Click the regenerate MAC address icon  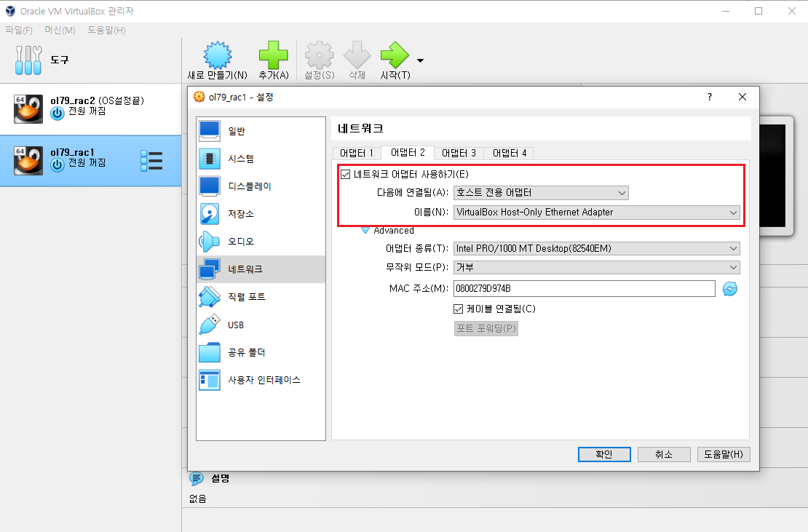point(729,288)
